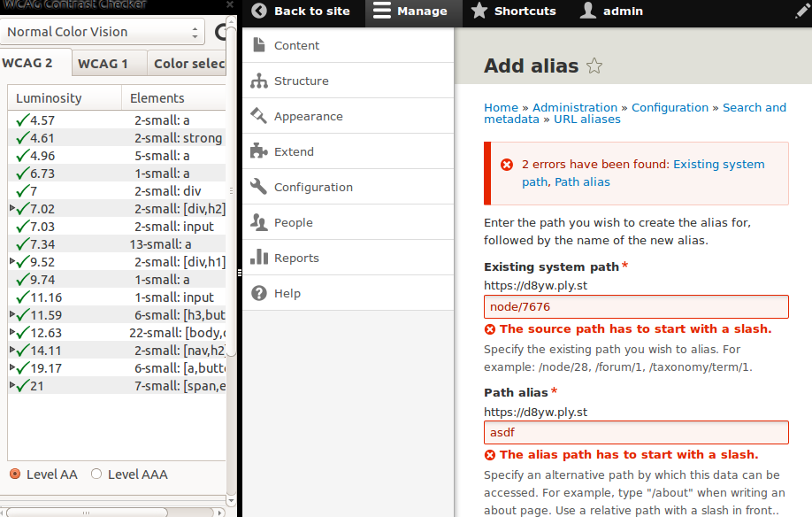Select the Level AAA radio button

(x=96, y=475)
